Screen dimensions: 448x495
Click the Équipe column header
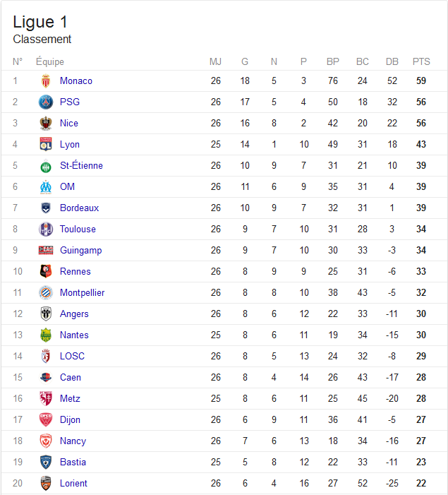click(50, 61)
